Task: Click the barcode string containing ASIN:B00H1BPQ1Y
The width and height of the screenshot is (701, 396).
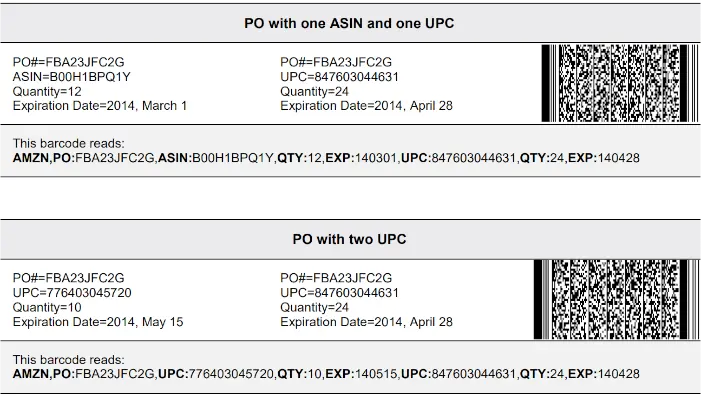Action: click(326, 158)
